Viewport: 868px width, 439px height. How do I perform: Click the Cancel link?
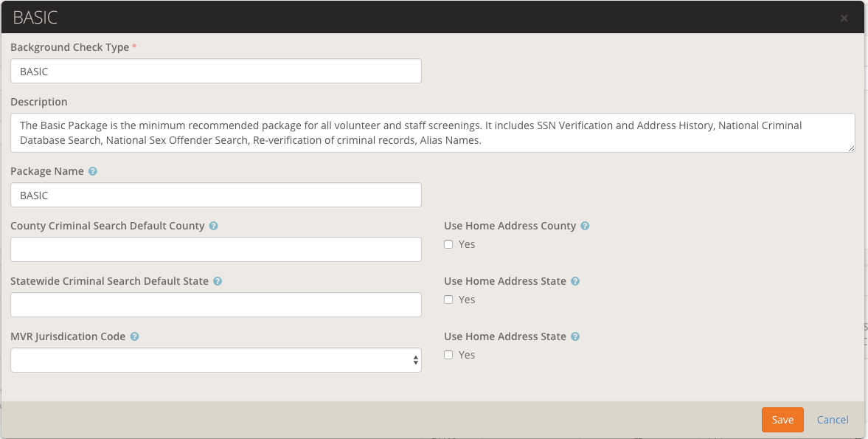pyautogui.click(x=833, y=420)
